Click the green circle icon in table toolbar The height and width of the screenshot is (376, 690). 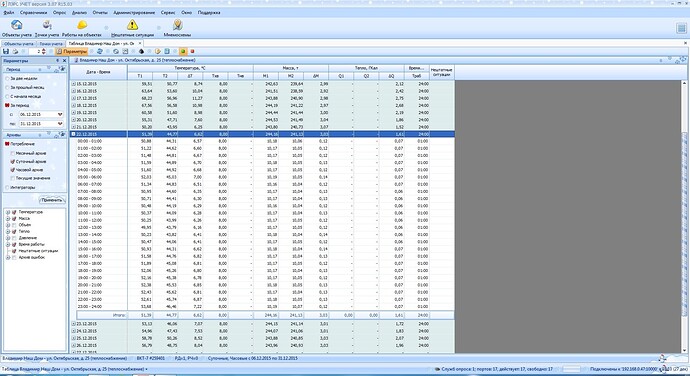coord(183,52)
